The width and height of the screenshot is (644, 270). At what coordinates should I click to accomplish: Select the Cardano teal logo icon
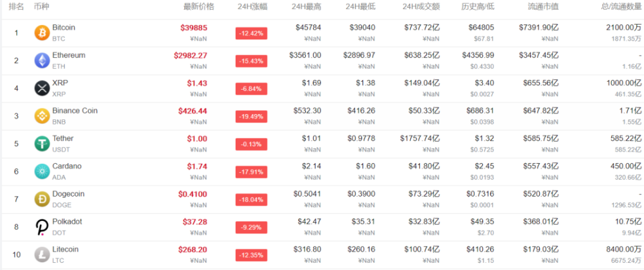click(x=42, y=171)
